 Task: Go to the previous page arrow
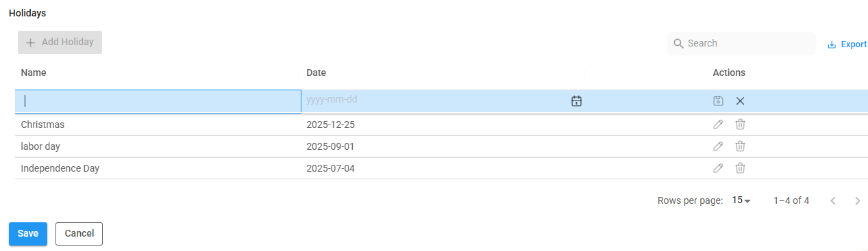[x=833, y=201]
